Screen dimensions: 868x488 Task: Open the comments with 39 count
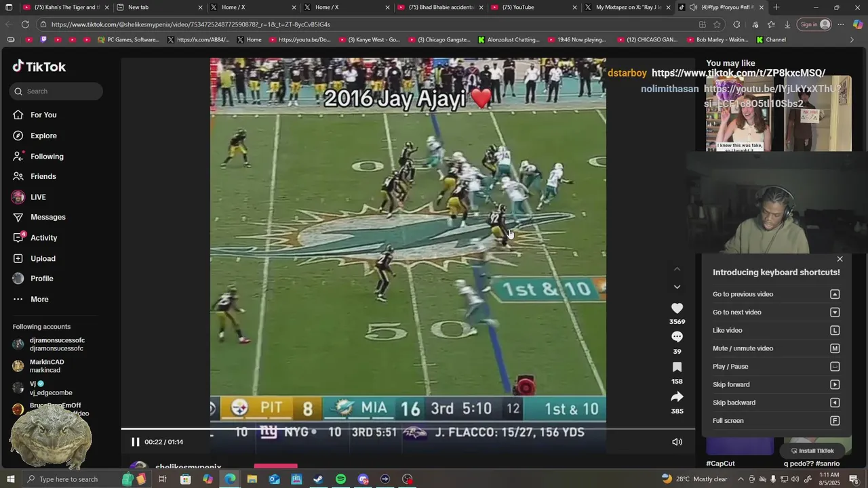tap(677, 337)
